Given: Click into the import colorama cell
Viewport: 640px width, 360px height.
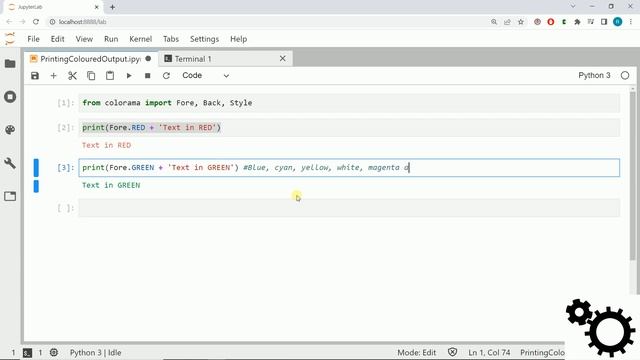Looking at the screenshot, I should pos(349,103).
